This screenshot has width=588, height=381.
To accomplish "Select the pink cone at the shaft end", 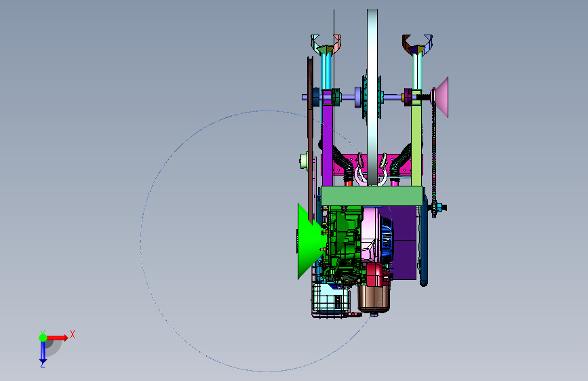I will pyautogui.click(x=442, y=97).
